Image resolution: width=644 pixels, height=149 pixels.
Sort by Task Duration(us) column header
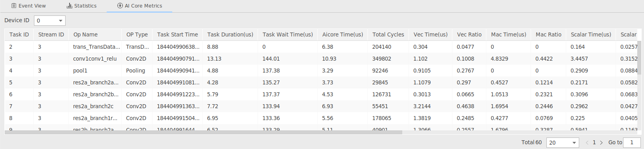point(230,34)
